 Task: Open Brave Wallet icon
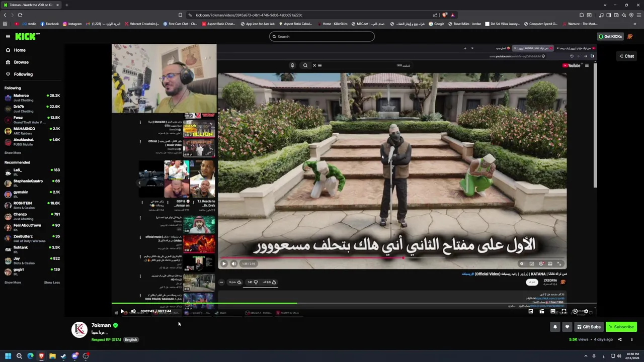[616, 15]
